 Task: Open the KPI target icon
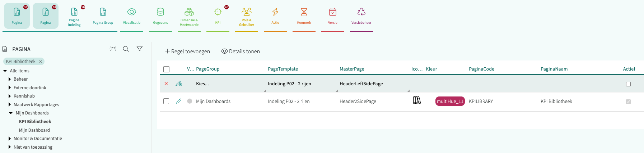pos(218,12)
